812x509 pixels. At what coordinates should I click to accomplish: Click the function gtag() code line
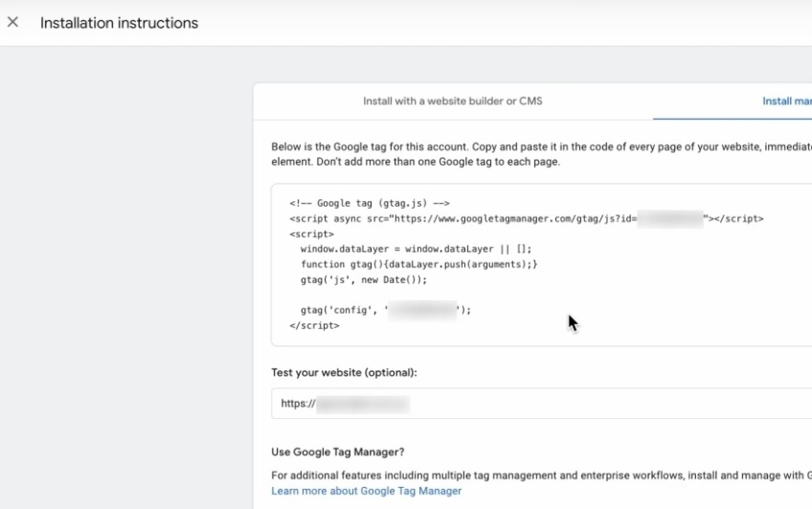coord(418,264)
